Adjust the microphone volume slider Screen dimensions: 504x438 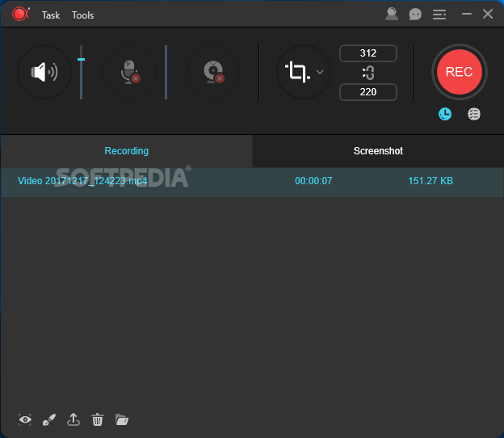166,72
